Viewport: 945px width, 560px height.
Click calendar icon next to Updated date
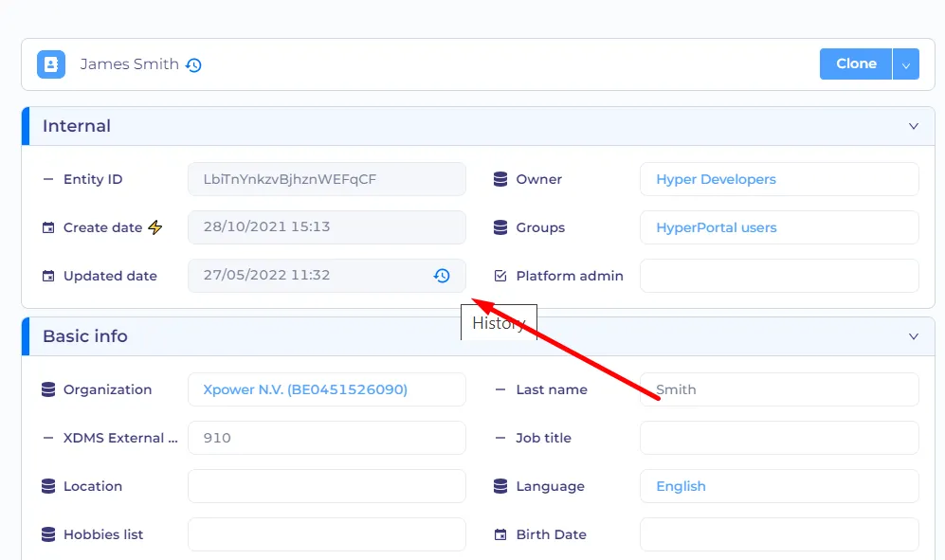tap(48, 276)
